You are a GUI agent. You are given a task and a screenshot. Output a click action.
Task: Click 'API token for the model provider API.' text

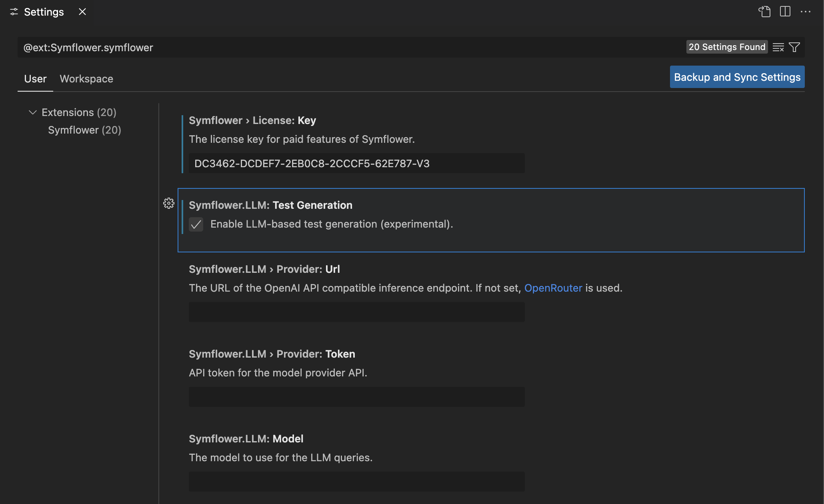click(x=278, y=373)
